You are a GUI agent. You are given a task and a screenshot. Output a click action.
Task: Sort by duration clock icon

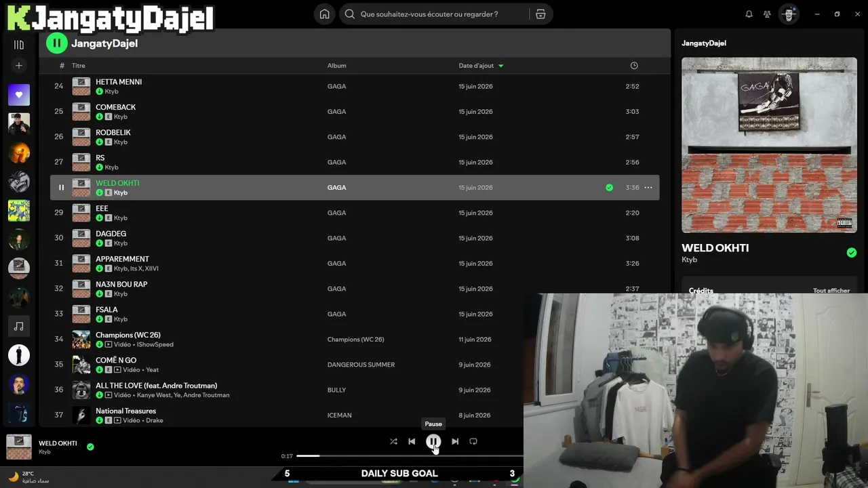point(634,66)
